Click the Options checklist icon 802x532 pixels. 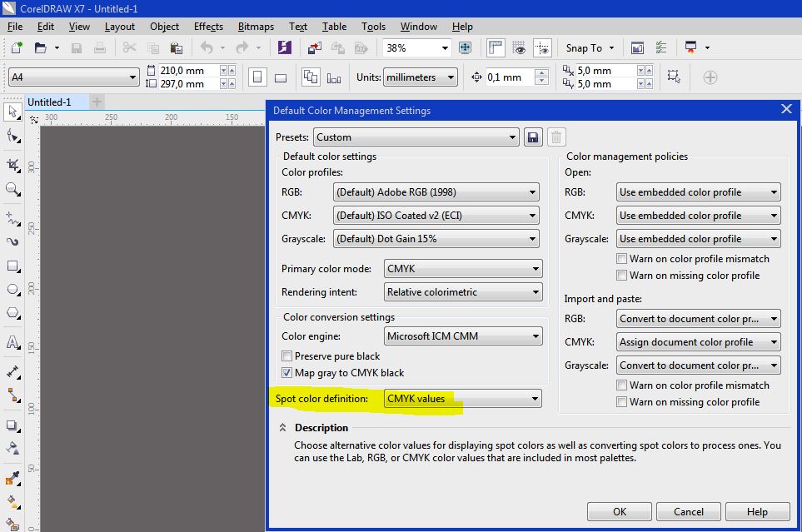(661, 48)
